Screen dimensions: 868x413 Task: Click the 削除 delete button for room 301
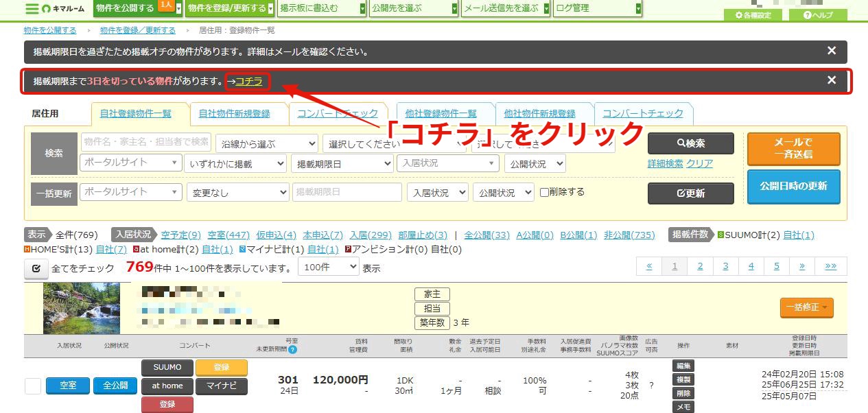pos(683,393)
